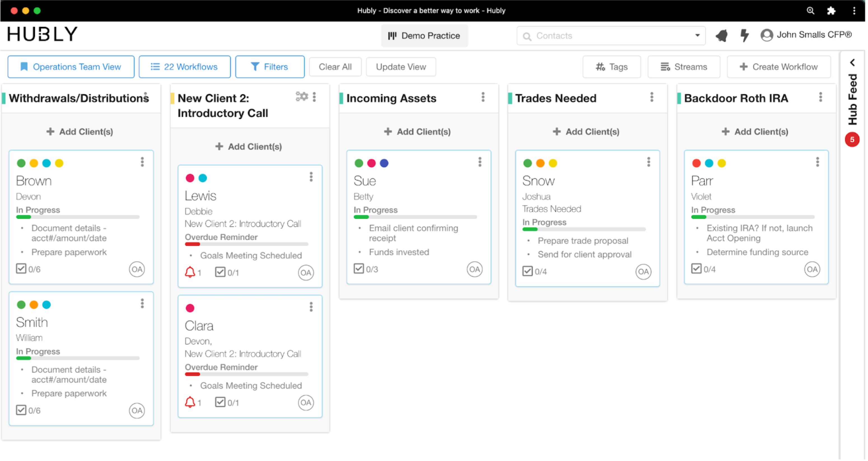Screen dimensions: 868x461
Task: Click the pink tag dot on Clara card
Action: point(190,308)
